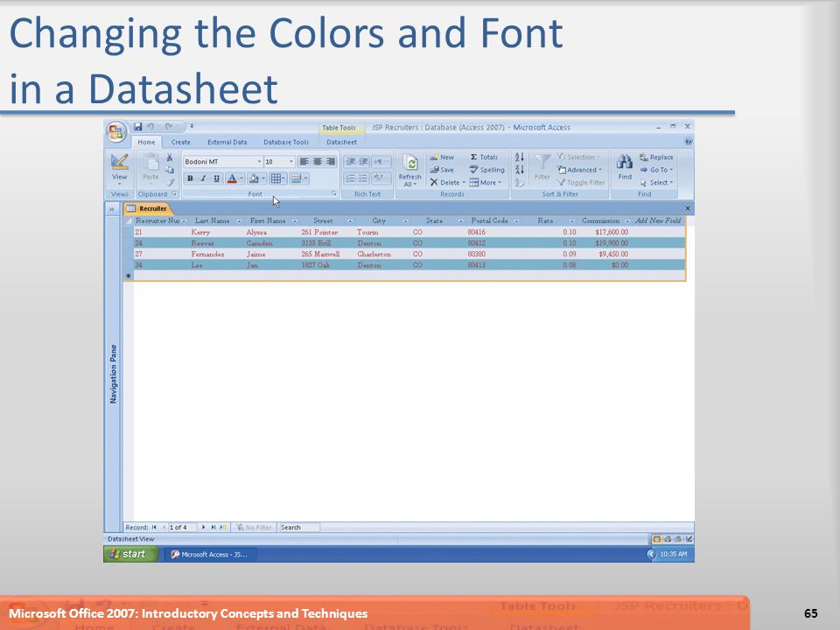Select all records via corner selector
The width and height of the screenshot is (840, 630).
tap(129, 220)
